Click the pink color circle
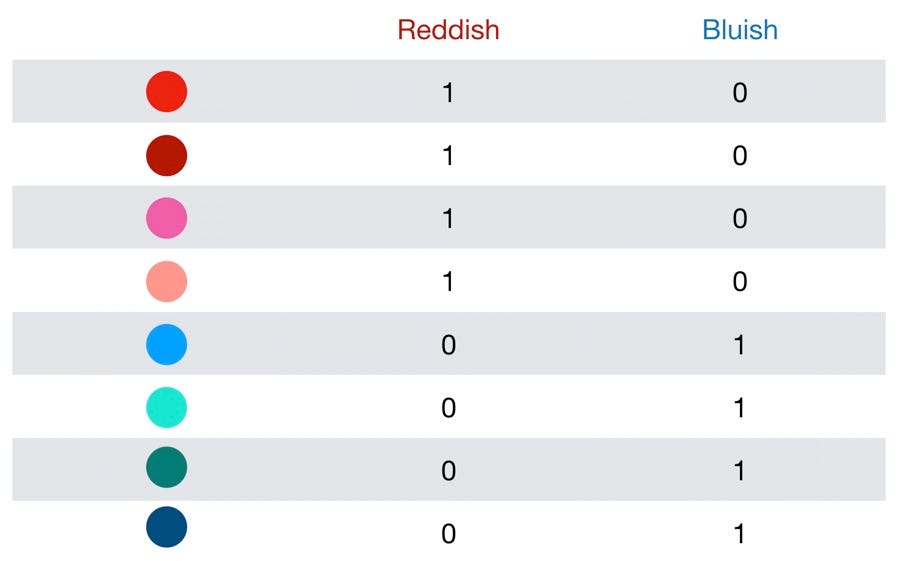897x561 pixels. point(167,218)
